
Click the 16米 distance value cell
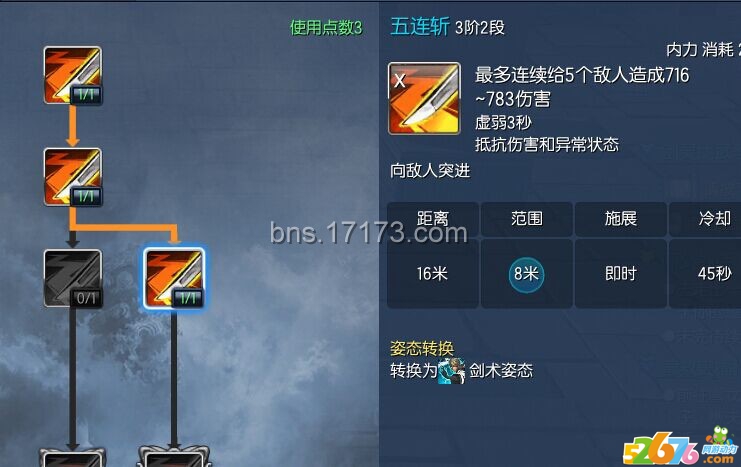pos(432,274)
